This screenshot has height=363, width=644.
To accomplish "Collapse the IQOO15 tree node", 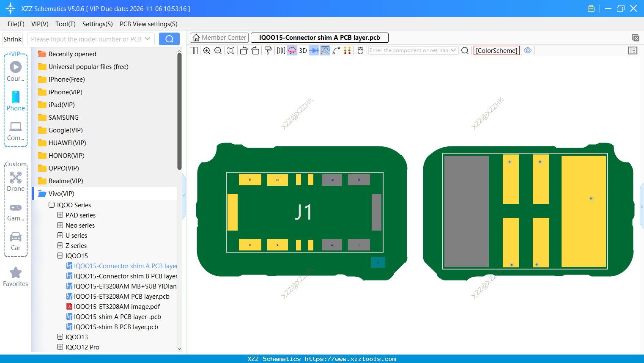I will point(60,256).
